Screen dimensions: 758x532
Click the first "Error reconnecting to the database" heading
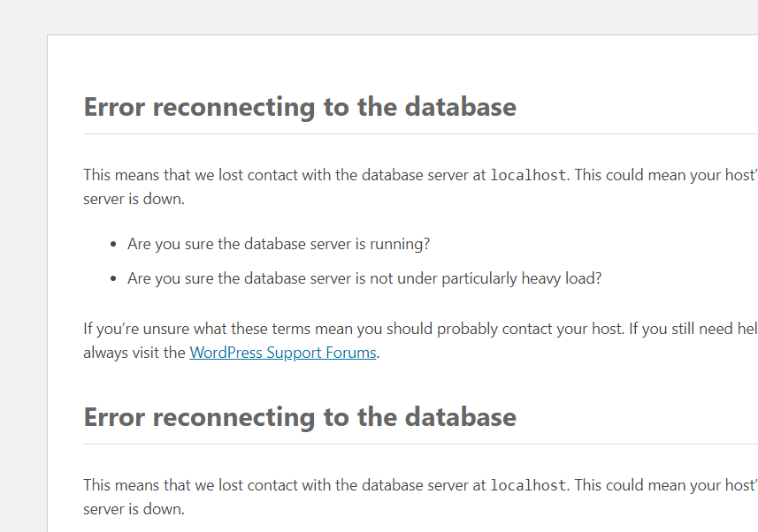[300, 107]
